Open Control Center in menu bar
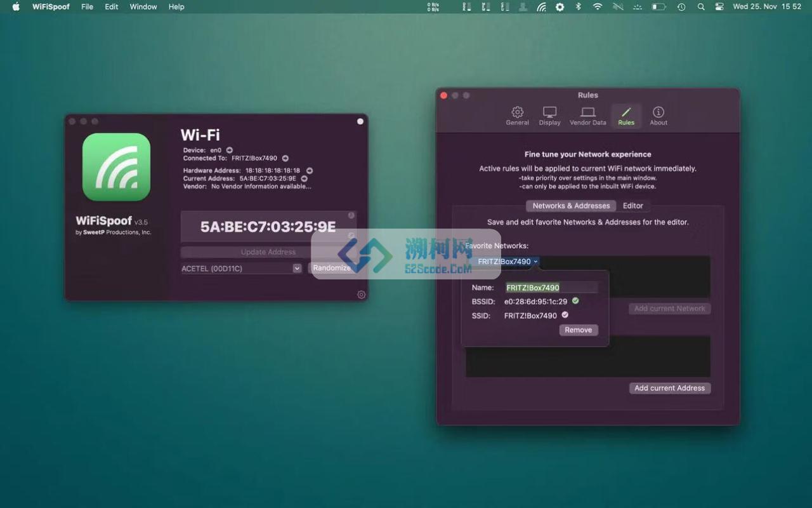This screenshot has width=812, height=508. coord(719,7)
